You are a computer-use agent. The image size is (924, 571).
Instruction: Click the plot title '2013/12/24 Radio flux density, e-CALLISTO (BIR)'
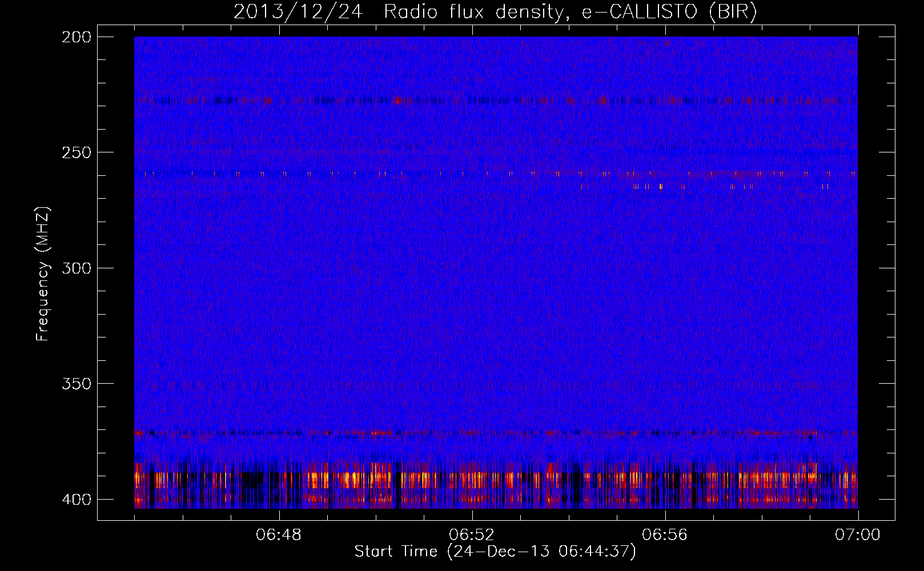tap(495, 12)
